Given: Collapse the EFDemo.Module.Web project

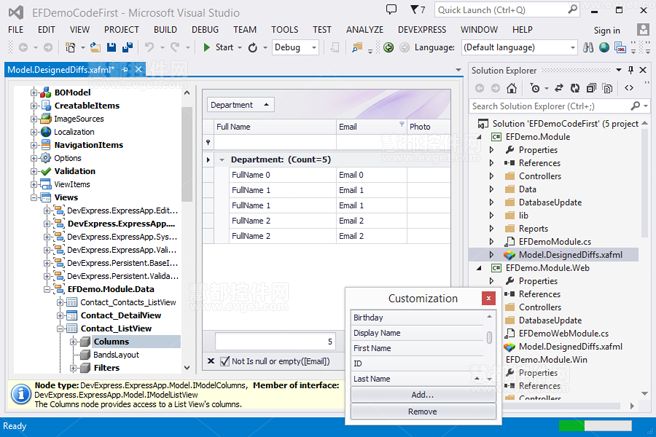Looking at the screenshot, I should pyautogui.click(x=479, y=268).
